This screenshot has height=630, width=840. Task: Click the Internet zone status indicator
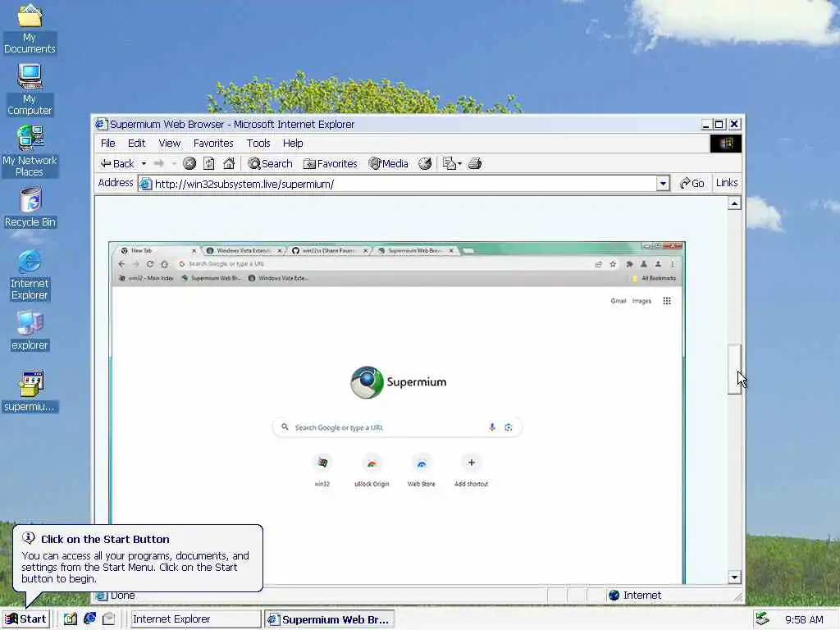coord(634,596)
